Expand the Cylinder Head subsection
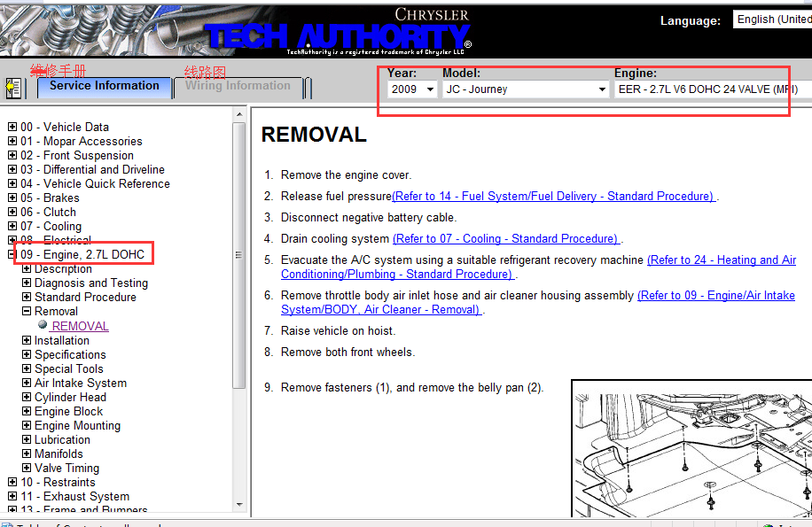 point(27,397)
